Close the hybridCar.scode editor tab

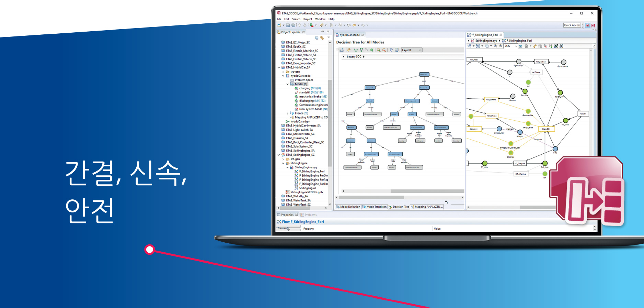click(x=363, y=35)
